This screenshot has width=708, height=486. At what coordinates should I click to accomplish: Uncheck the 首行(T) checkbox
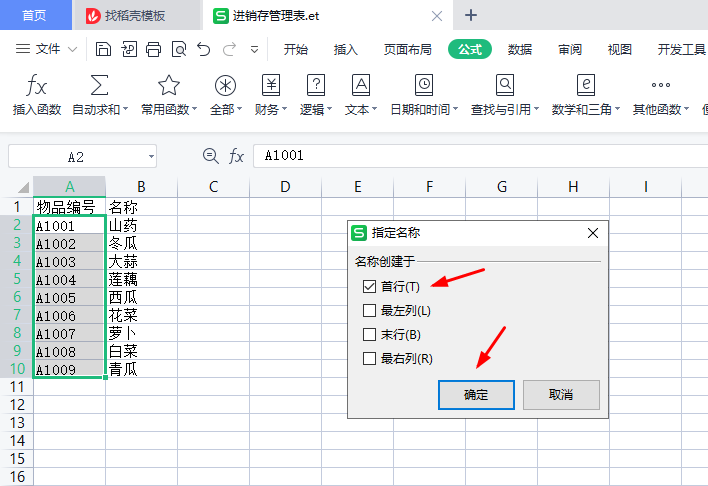coord(369,286)
